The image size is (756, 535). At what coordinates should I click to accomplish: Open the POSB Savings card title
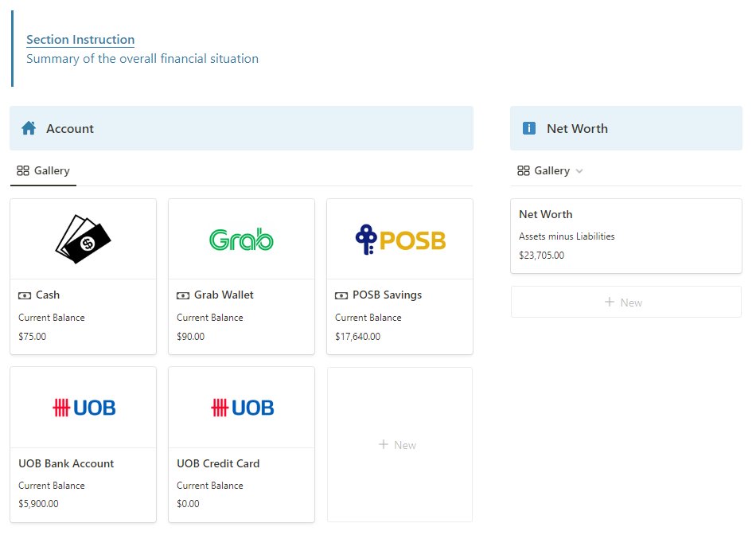click(x=388, y=295)
